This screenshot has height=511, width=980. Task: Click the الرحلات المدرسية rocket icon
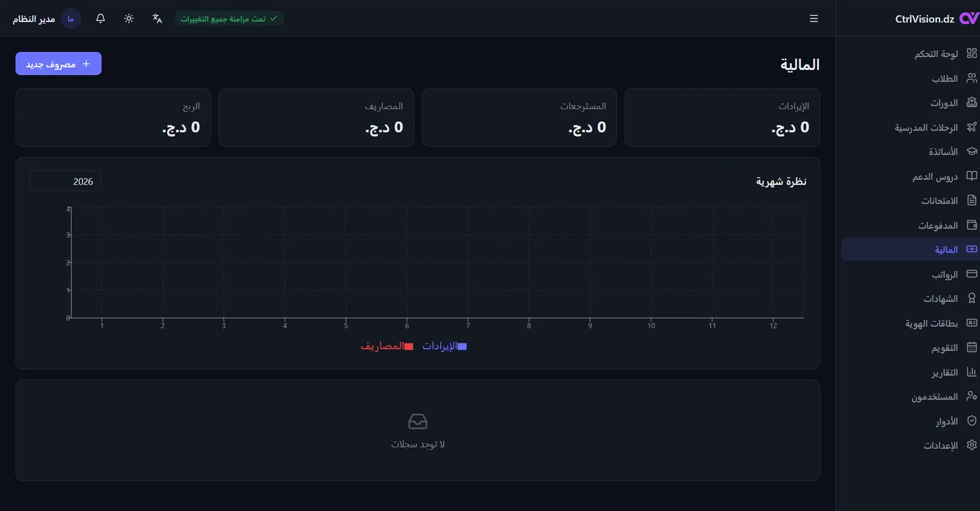[x=971, y=127]
